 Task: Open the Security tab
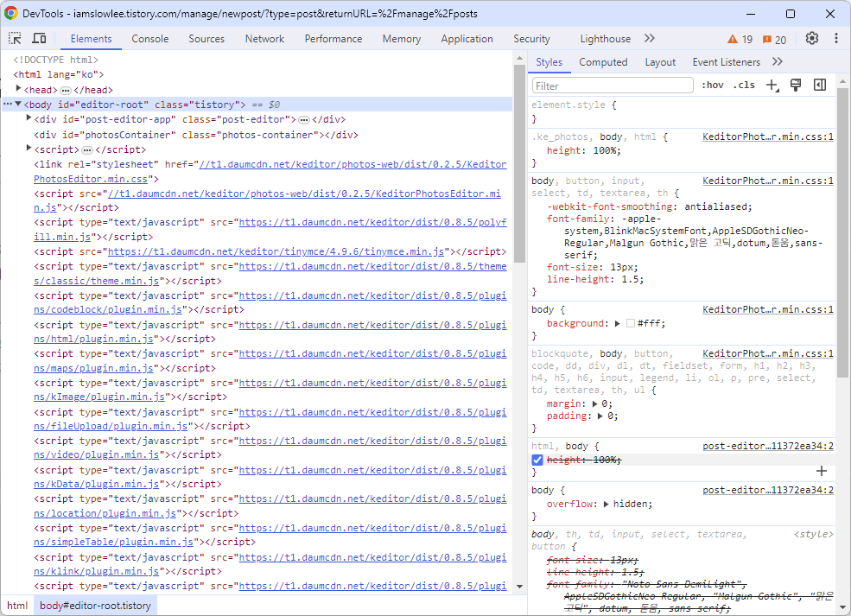[532, 39]
